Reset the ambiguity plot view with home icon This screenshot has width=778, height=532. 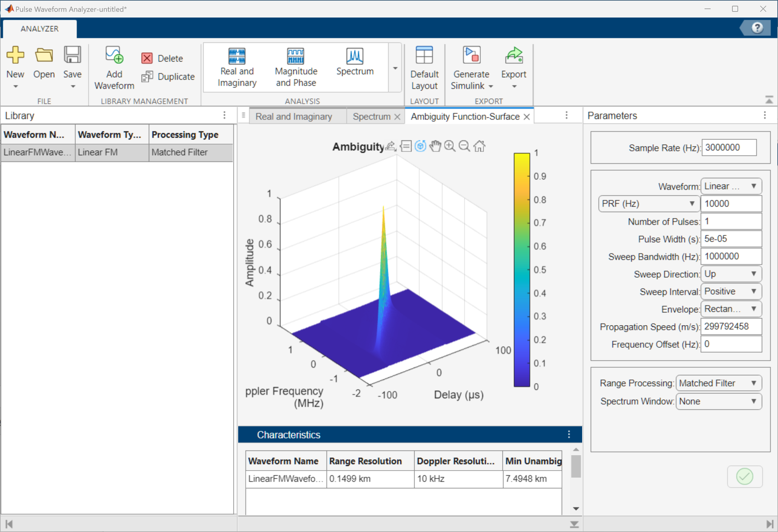click(x=480, y=146)
